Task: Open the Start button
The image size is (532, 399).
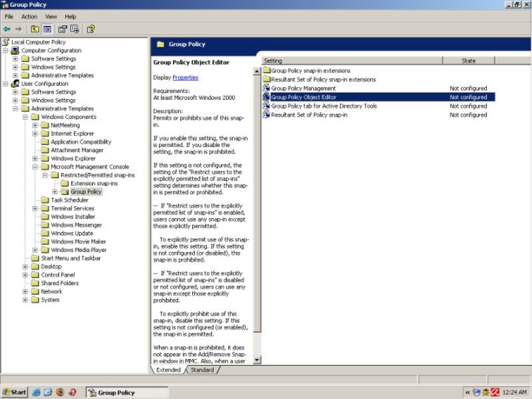Action: click(15, 392)
